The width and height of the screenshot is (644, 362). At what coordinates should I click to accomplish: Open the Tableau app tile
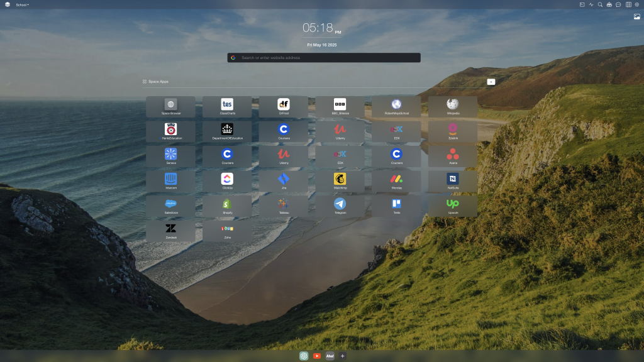(x=284, y=206)
